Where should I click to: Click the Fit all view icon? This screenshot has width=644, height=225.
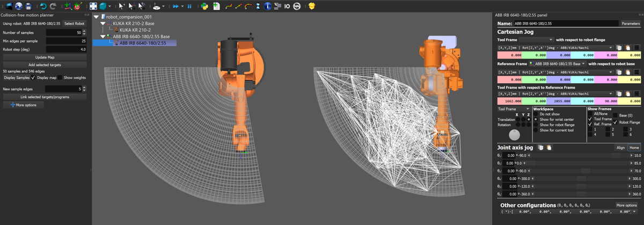[93, 6]
